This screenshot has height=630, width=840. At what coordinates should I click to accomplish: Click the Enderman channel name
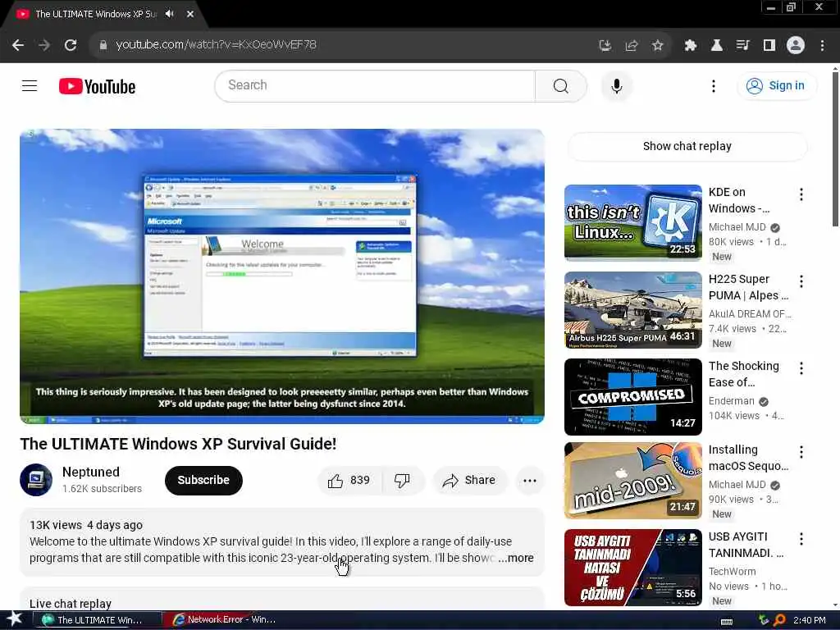coord(731,401)
